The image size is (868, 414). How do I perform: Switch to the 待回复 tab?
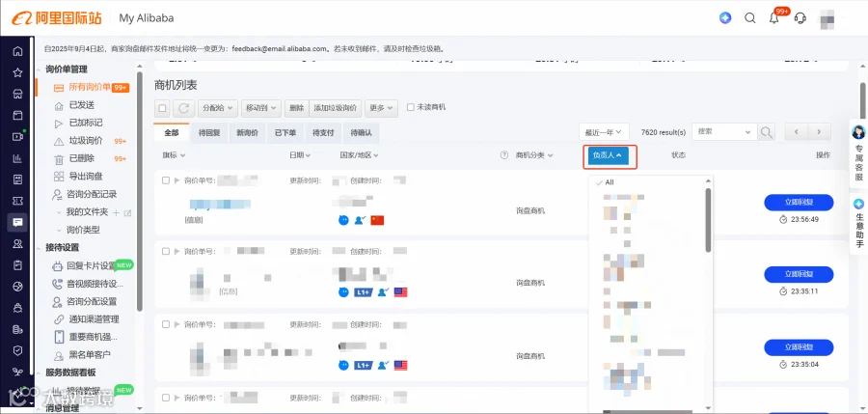209,132
